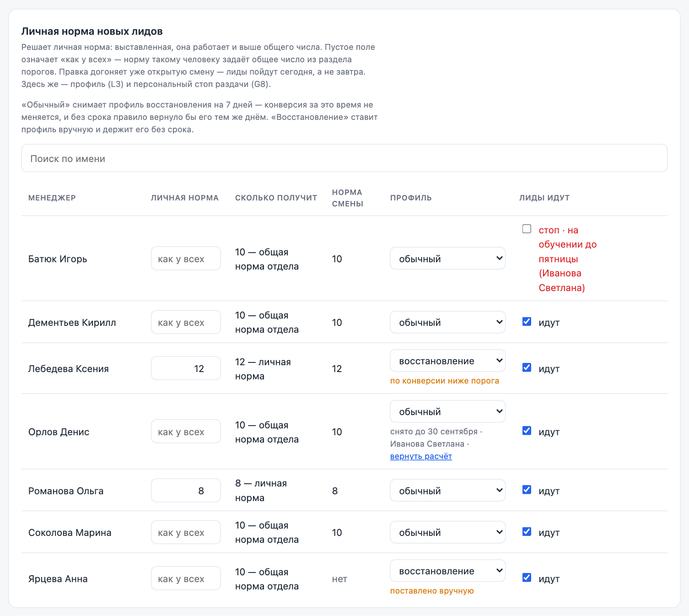Open profile dropdown for Соколова Марина
The width and height of the screenshot is (689, 616).
pos(447,532)
